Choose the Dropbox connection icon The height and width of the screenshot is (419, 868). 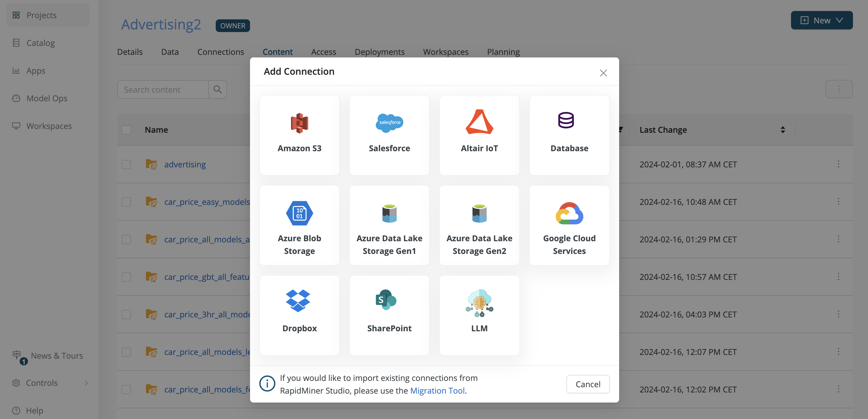tap(298, 300)
